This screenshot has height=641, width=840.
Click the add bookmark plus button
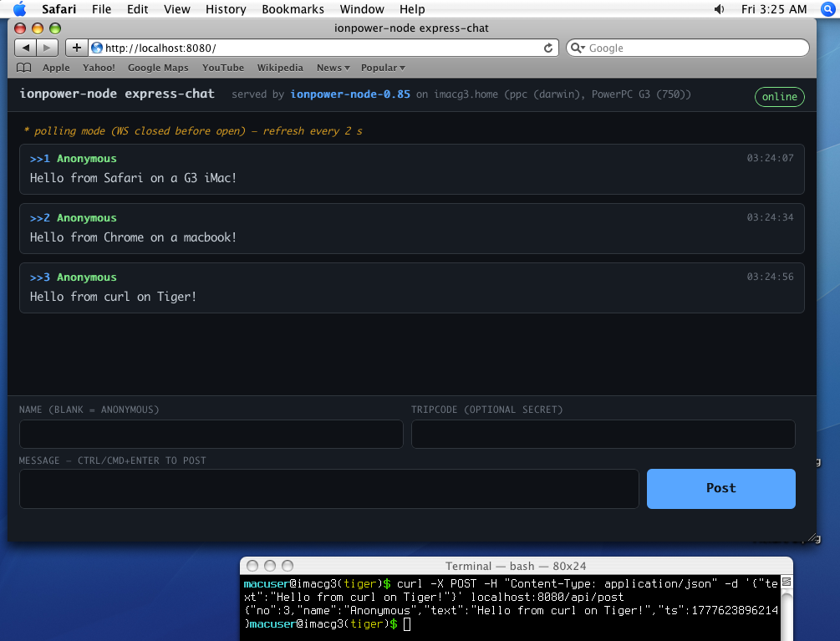pos(77,48)
